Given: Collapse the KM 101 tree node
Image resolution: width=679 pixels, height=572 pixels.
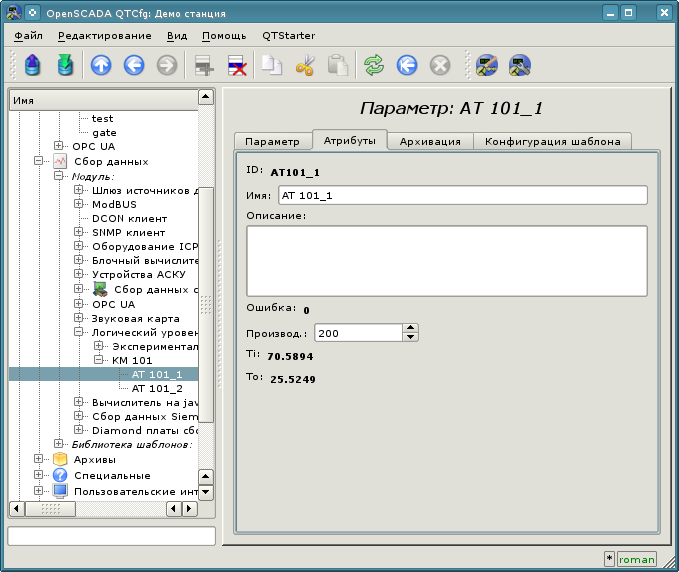Looking at the screenshot, I should (x=99, y=360).
